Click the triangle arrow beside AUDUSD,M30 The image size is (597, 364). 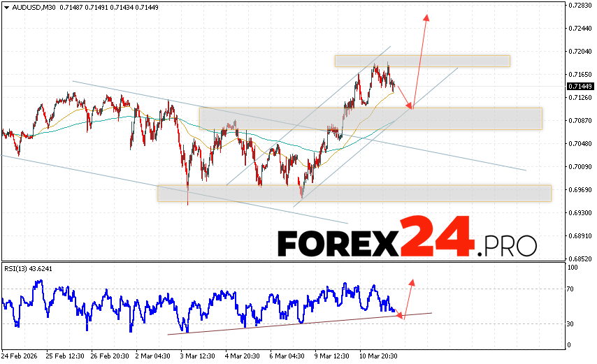point(6,7)
